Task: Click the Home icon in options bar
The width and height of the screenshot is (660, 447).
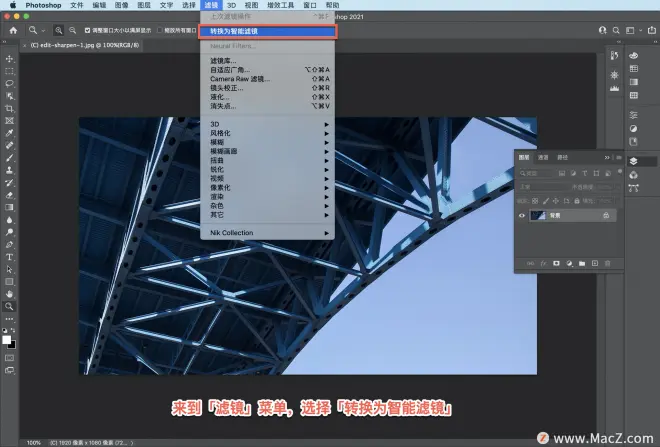Action: (13, 30)
